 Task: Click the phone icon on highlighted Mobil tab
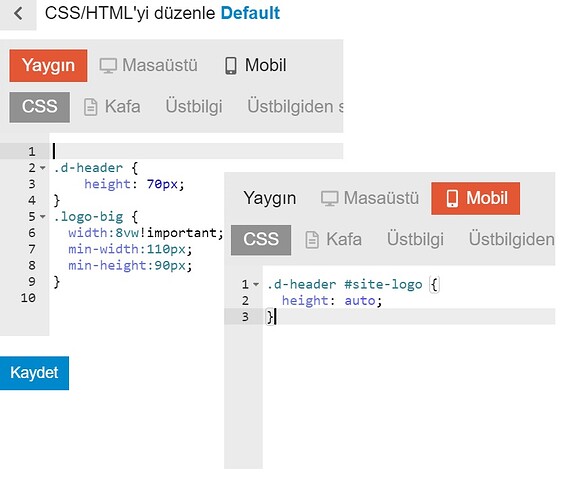tap(452, 198)
